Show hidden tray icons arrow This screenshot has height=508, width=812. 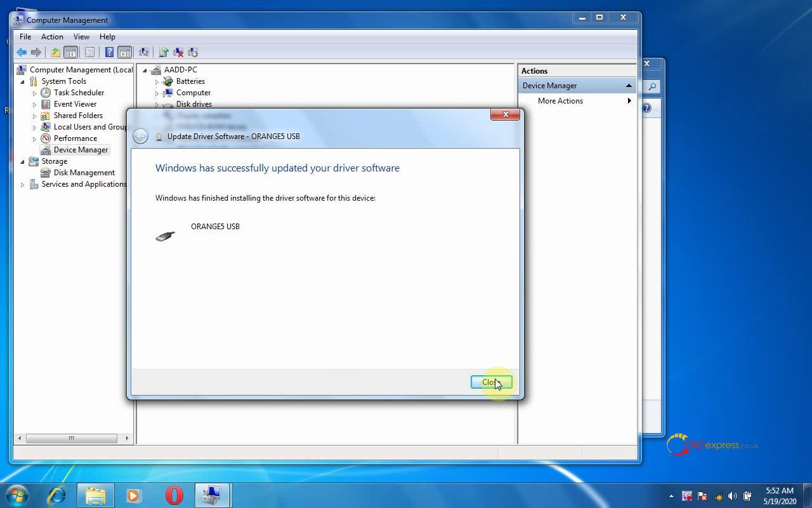671,496
